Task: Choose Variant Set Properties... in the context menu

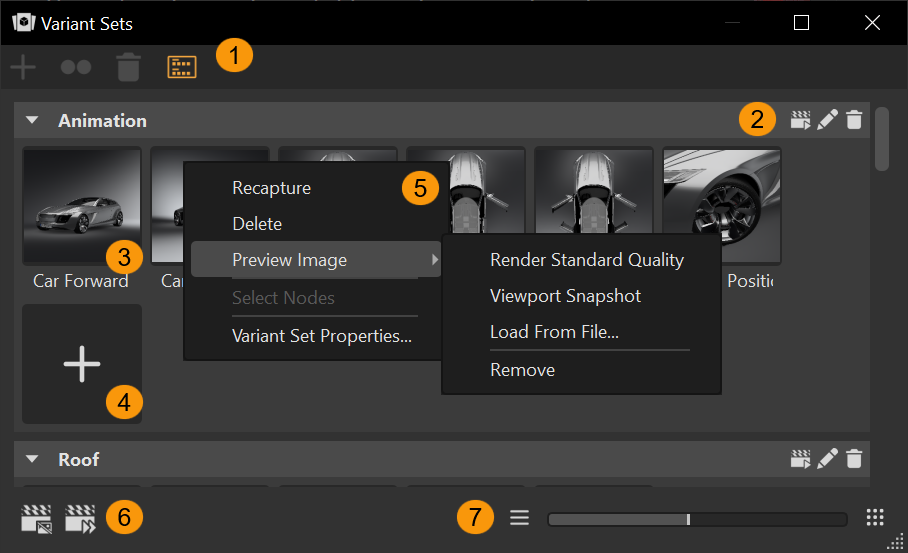Action: coord(322,336)
